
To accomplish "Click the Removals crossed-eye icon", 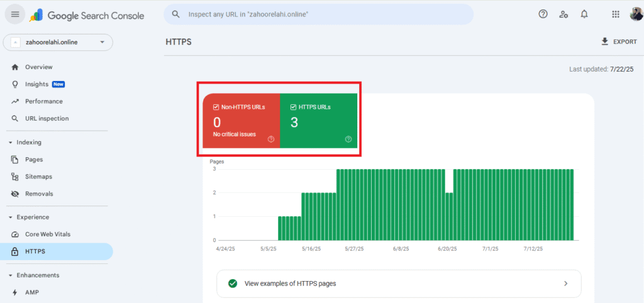I will pyautogui.click(x=15, y=194).
